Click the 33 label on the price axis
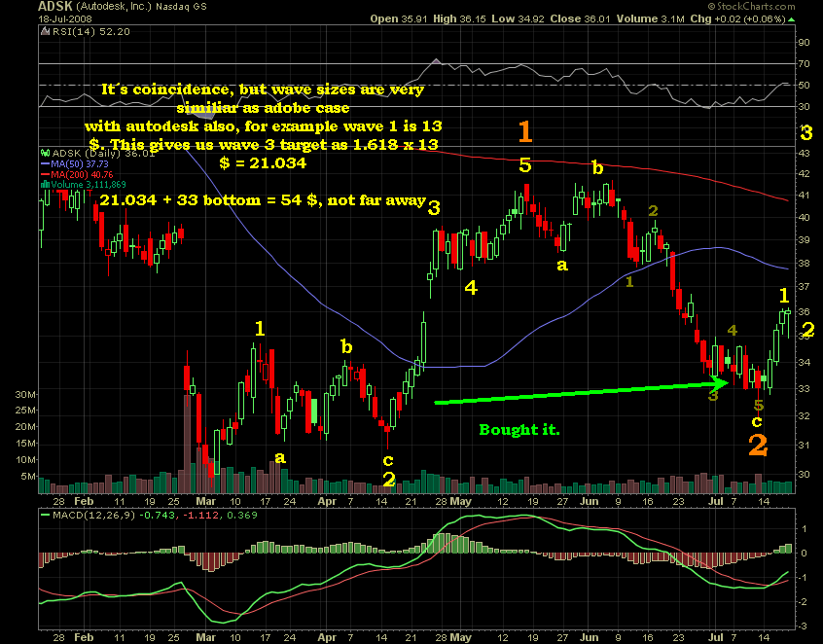823x644 pixels. click(804, 389)
